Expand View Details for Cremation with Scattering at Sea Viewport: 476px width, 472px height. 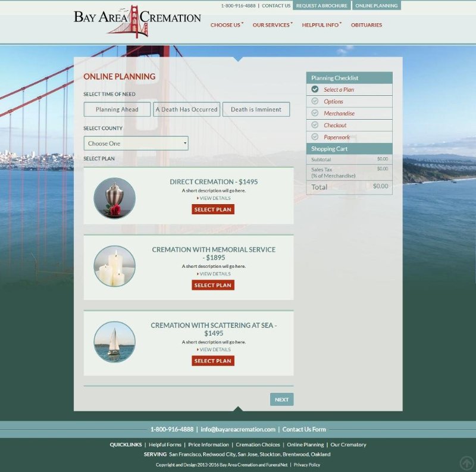coord(214,349)
